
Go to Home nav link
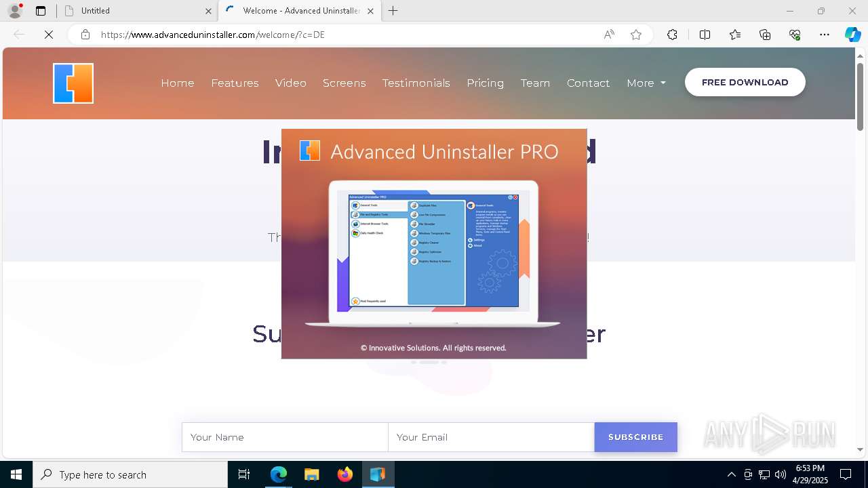pos(178,83)
